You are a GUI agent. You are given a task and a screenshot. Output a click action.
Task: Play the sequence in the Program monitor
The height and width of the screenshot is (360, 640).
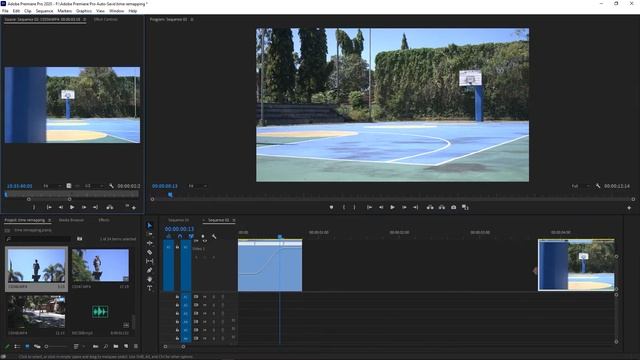392,207
